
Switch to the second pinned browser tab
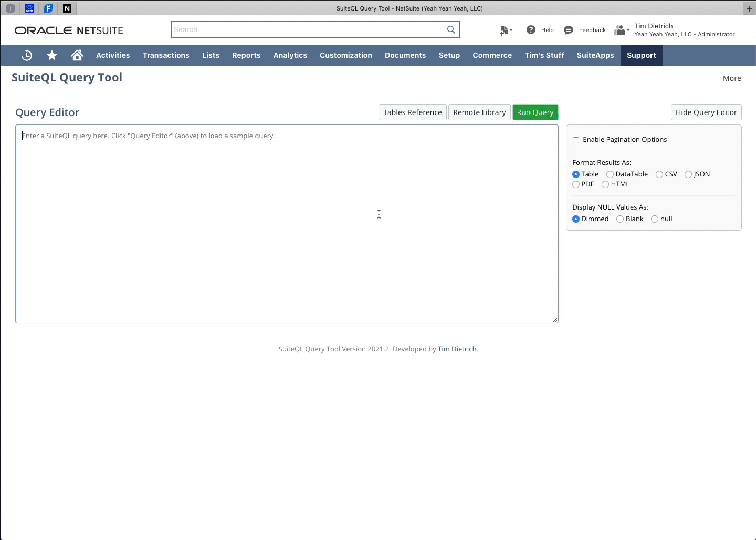coord(29,8)
